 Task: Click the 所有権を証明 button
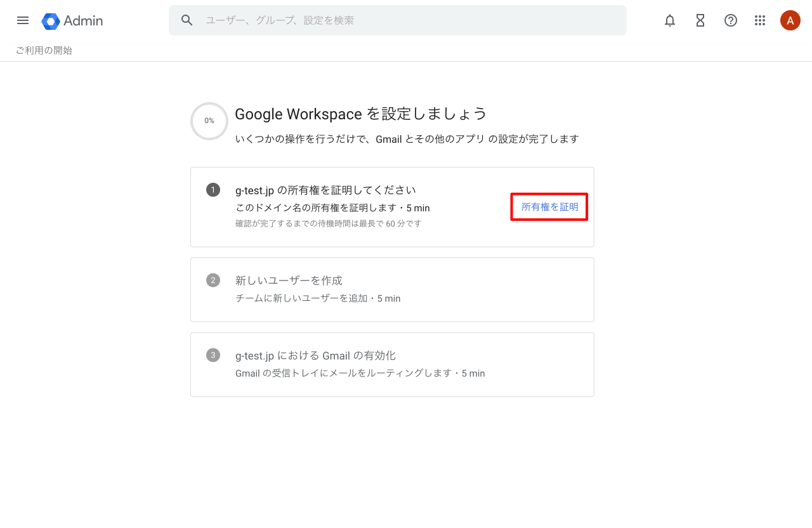(x=549, y=207)
